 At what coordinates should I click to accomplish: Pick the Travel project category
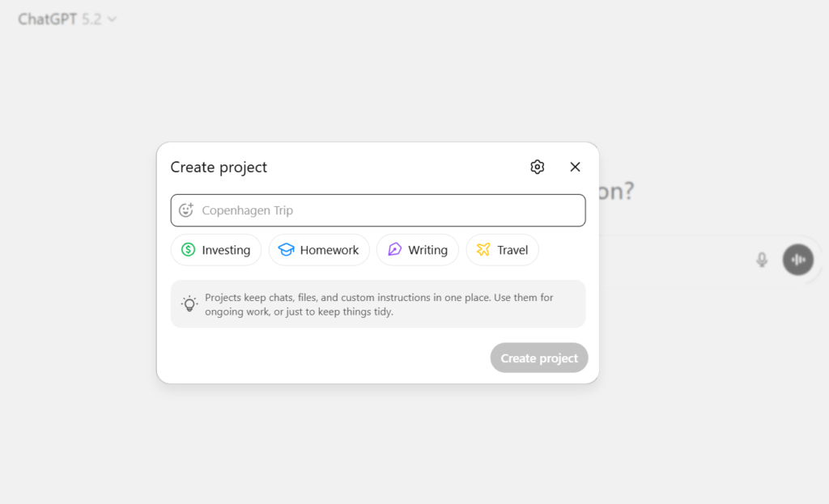click(x=502, y=250)
